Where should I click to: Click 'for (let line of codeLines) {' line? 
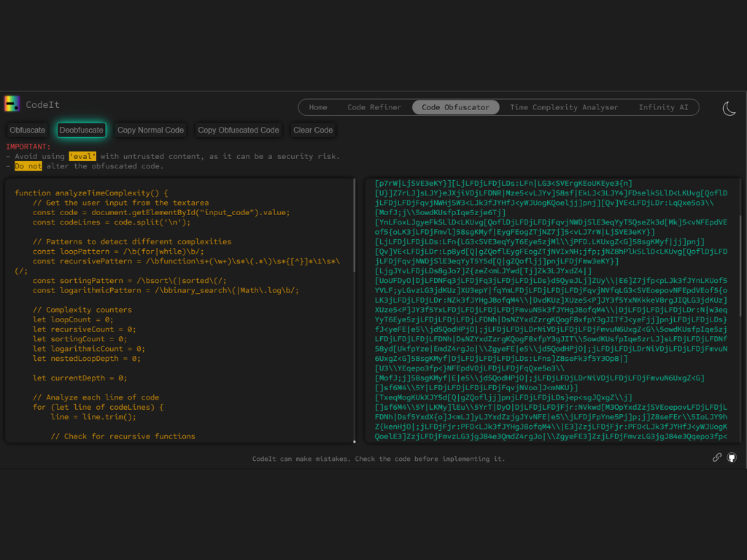click(x=98, y=407)
